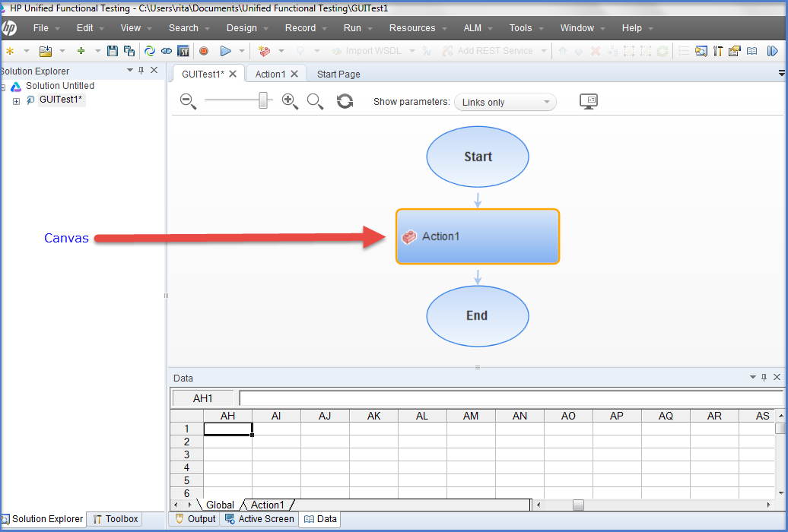Screen dimensions: 788x532
Task: Click the step-run icon at toolbar end
Action: [773, 51]
